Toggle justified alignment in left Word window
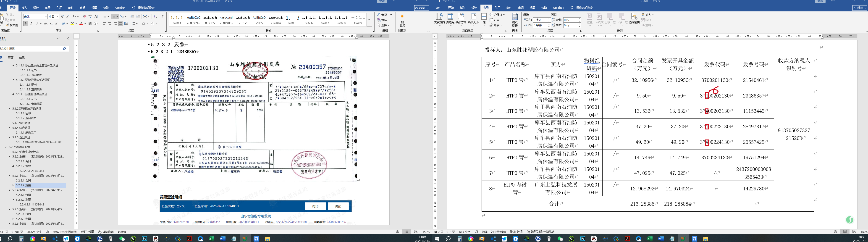This screenshot has height=242, width=868. 121,24
